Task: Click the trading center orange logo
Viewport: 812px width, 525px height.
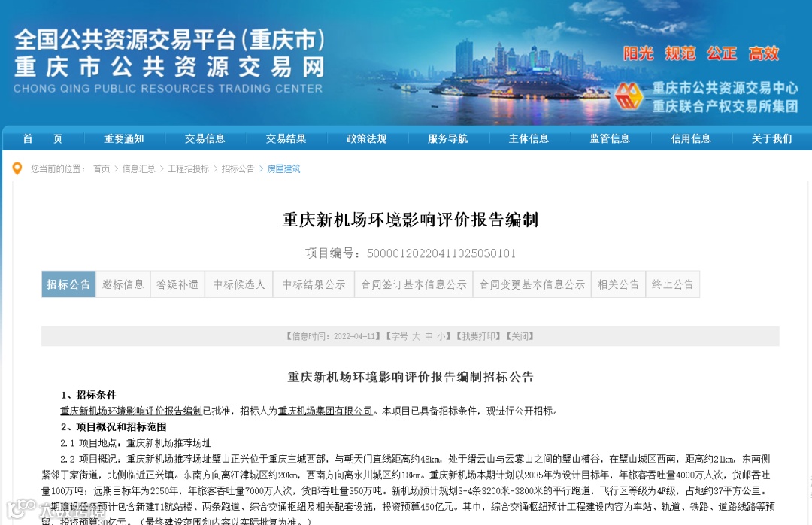Action: [x=629, y=96]
